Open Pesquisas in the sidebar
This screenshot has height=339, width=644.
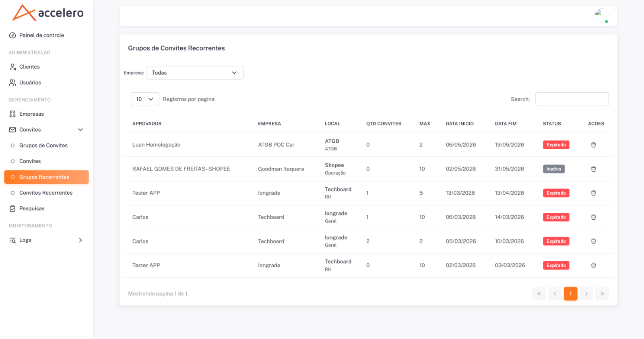(32, 208)
